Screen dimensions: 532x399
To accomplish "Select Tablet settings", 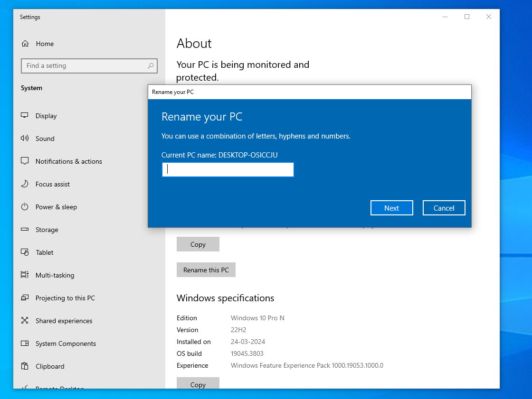I will 45,252.
